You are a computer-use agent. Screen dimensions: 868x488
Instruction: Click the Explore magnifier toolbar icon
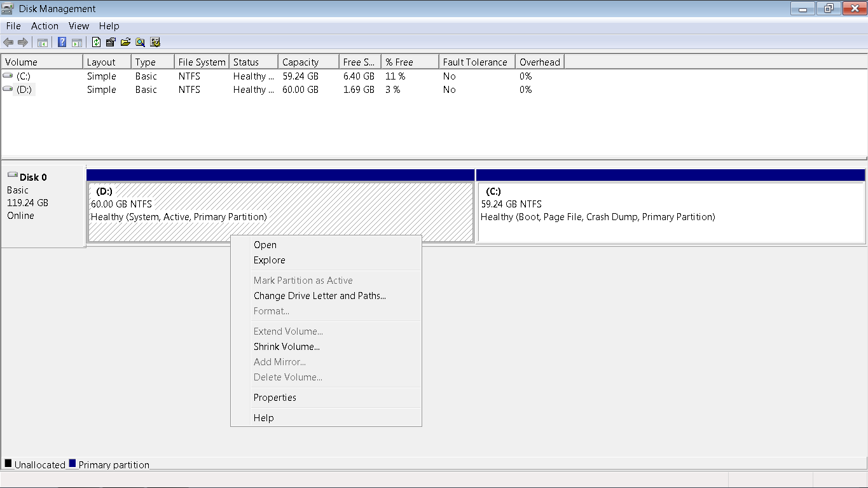[140, 43]
